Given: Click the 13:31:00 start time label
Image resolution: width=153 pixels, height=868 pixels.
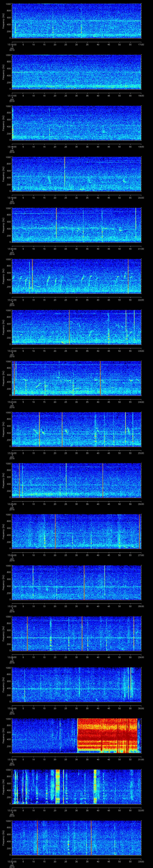Looking at the screenshot, I should click(x=12, y=810).
